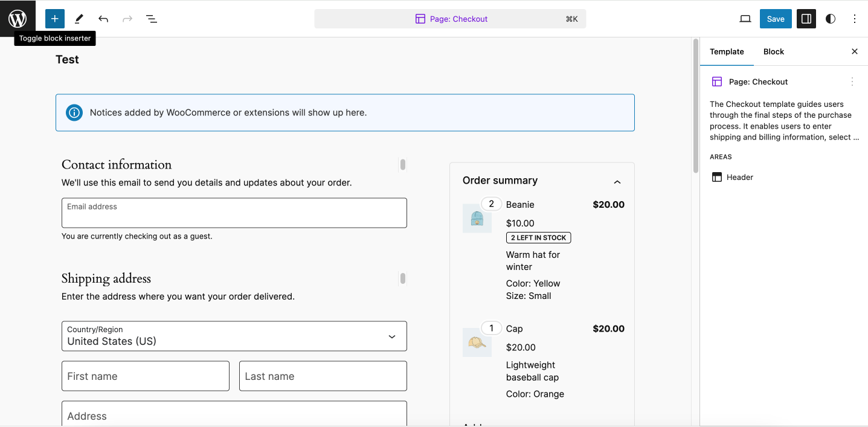The image size is (868, 427).
Task: Open the block inserter
Action: click(54, 19)
